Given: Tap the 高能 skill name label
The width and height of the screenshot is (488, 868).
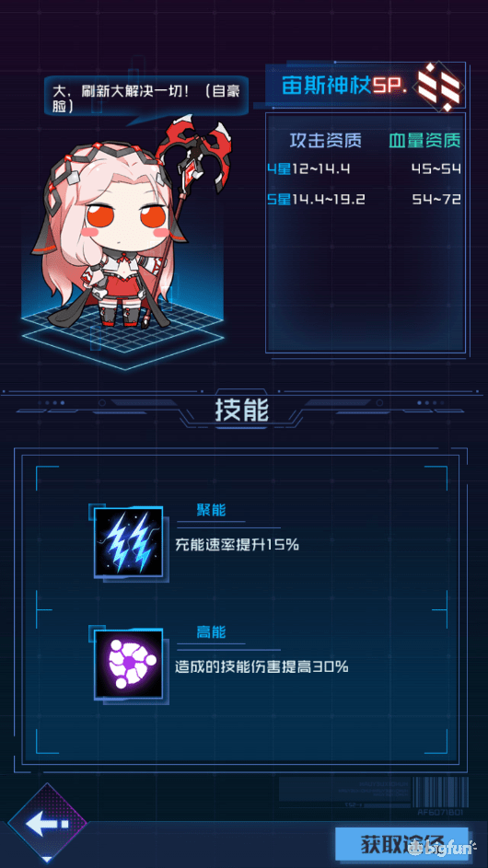Looking at the screenshot, I should (x=211, y=631).
